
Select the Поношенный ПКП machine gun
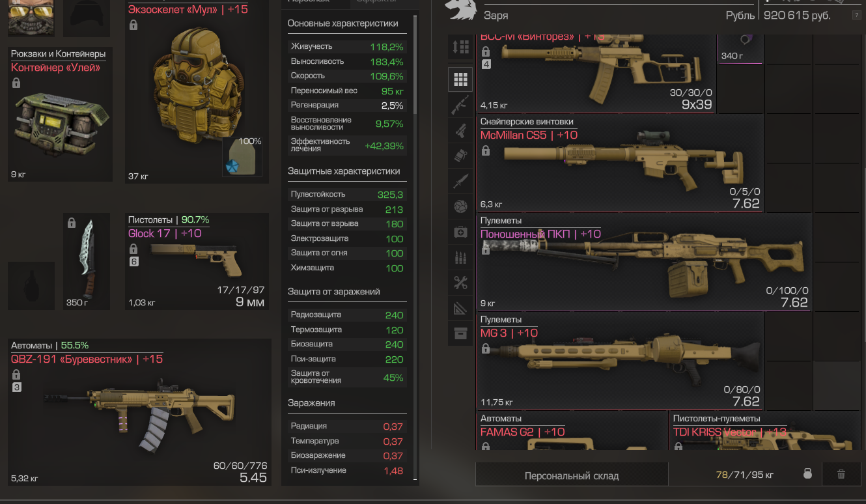[645, 262]
